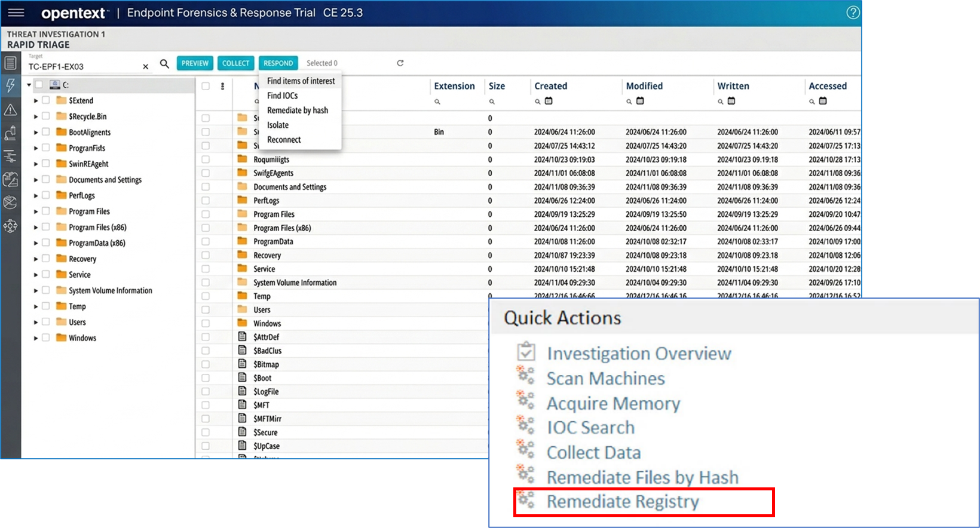Viewport: 980px width, 528px height.
Task: Open the help question mark icon
Action: 853,13
